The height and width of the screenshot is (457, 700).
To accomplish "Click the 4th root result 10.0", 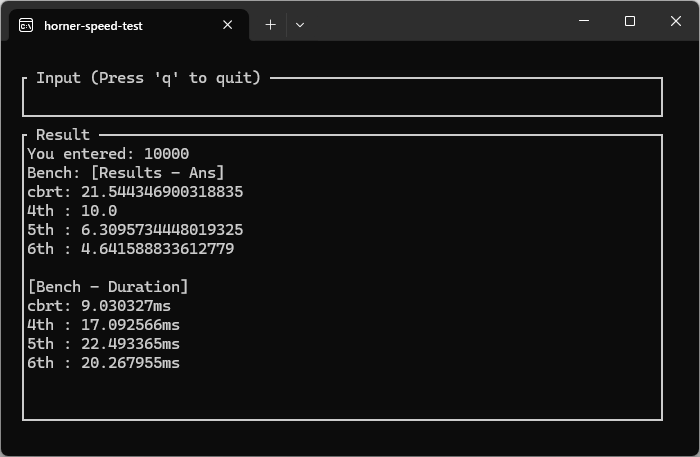I will point(99,211).
